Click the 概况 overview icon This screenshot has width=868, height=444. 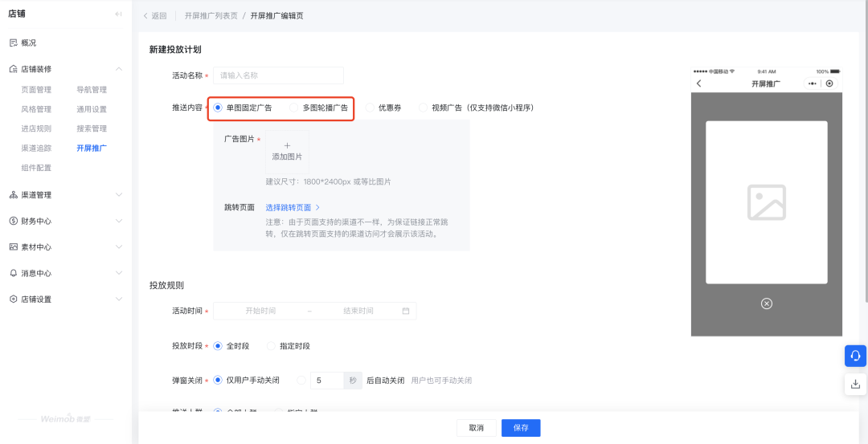click(14, 43)
